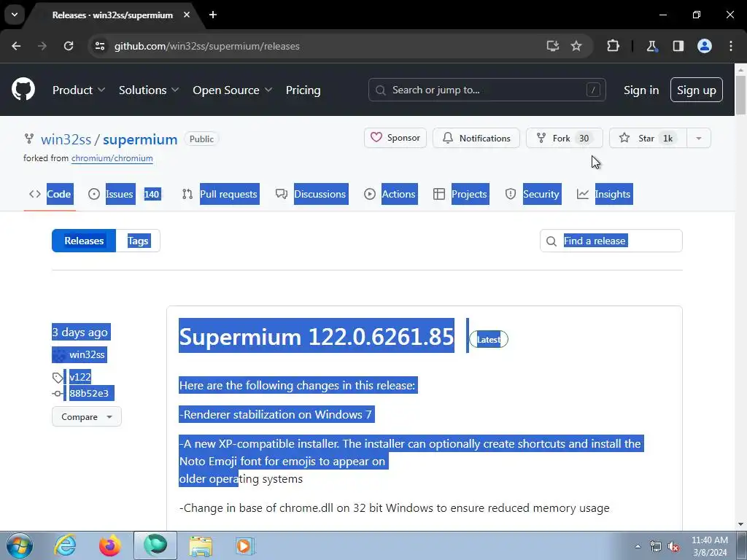Switch to the Code tab
The image size is (747, 560).
tap(50, 194)
